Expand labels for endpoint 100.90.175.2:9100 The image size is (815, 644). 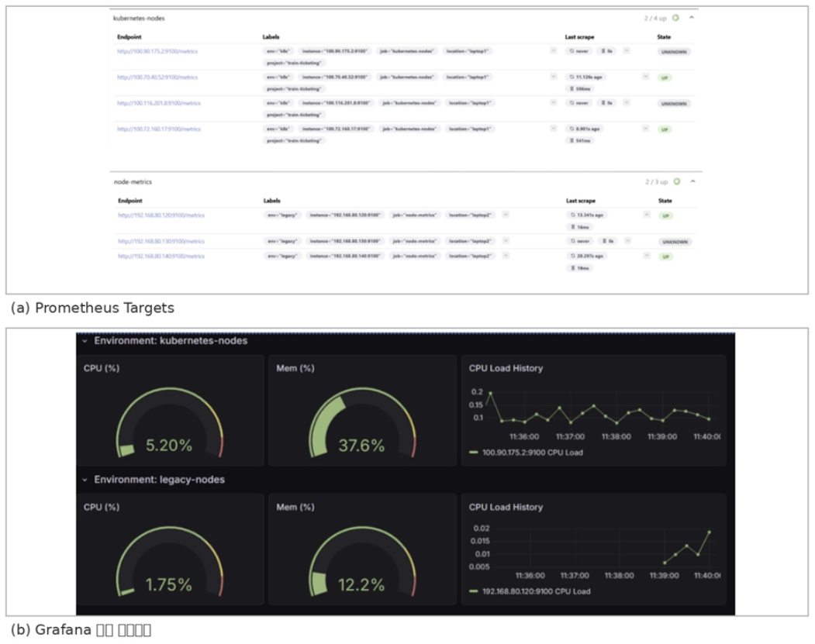(x=554, y=51)
